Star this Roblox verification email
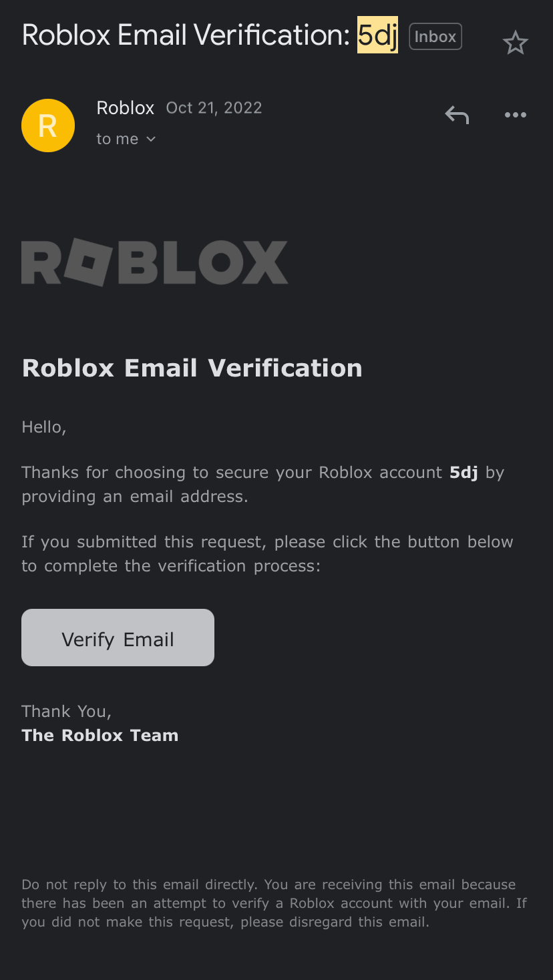This screenshot has width=553, height=980. point(515,43)
